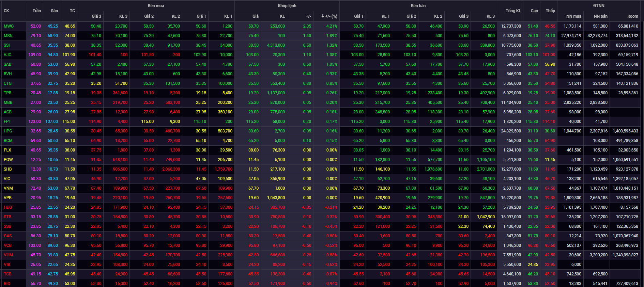Screen dimensions: 644x287
Task: Click KL 3 header under Bên bán
Action: pyautogui.click(x=491, y=16)
